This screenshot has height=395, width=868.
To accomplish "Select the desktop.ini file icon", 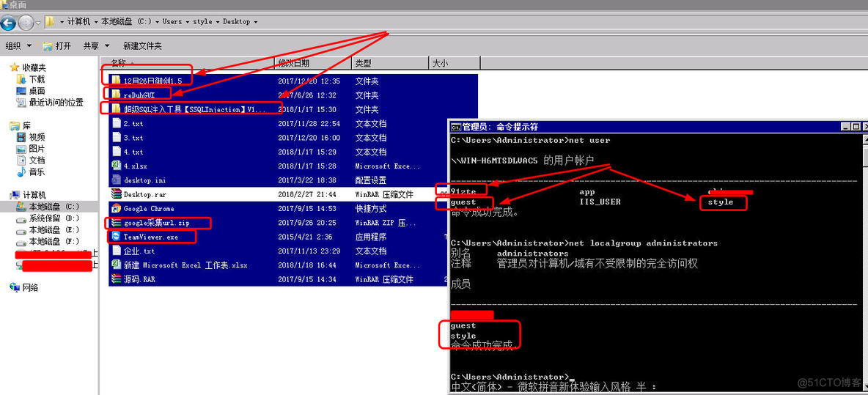I will [x=117, y=180].
